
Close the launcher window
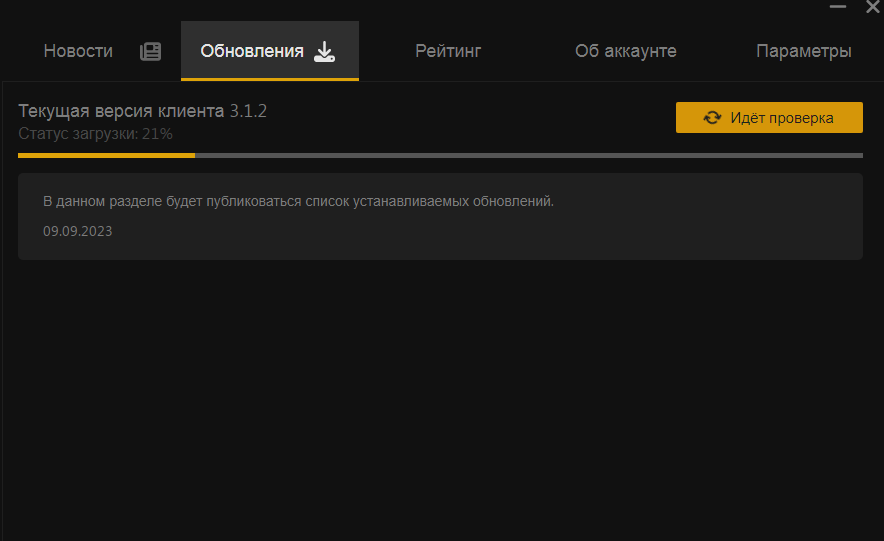[871, 7]
